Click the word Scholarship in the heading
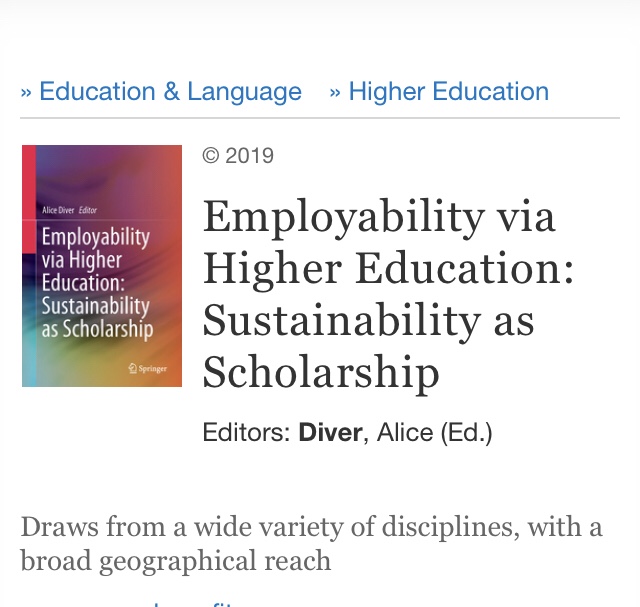The image size is (640, 607). [321, 373]
